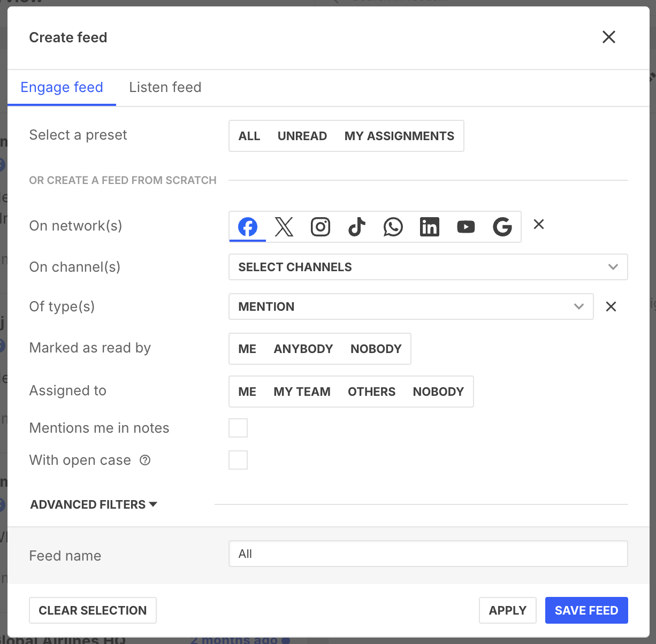Enable Mentions me in notes checkbox
Image resolution: width=656 pixels, height=644 pixels.
point(238,428)
